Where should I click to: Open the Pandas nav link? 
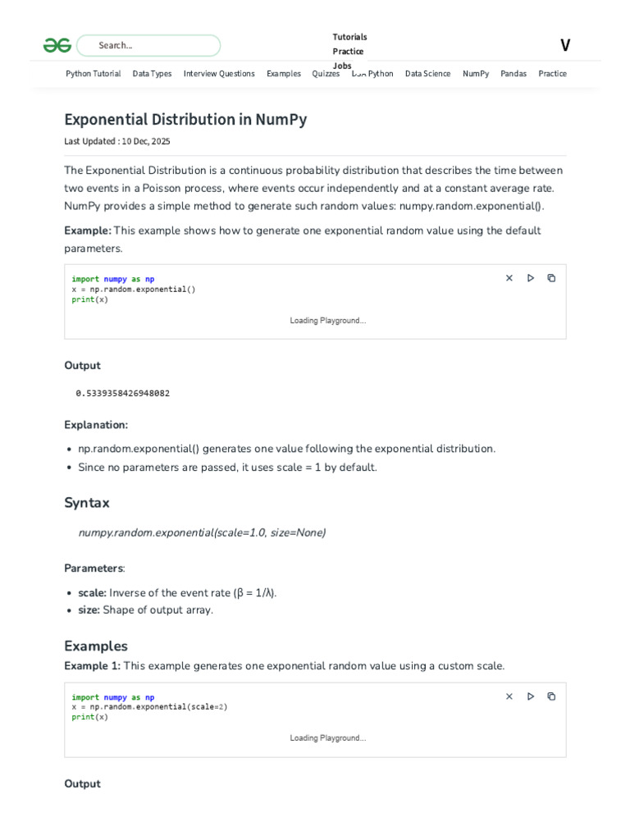click(514, 74)
